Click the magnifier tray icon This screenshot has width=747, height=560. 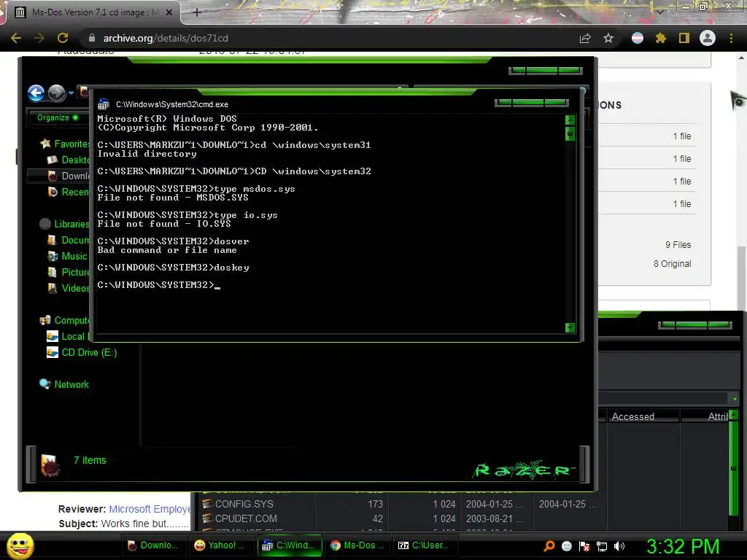pos(549,546)
